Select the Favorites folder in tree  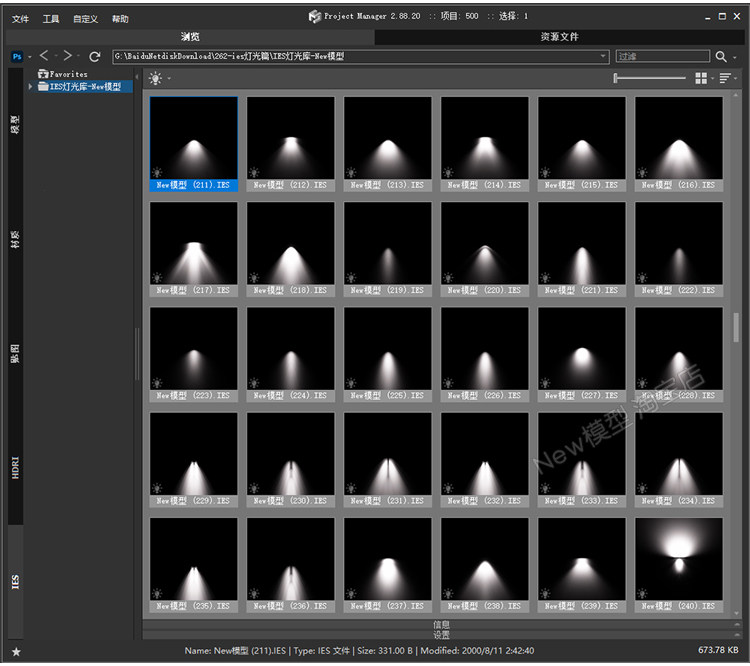(68, 74)
